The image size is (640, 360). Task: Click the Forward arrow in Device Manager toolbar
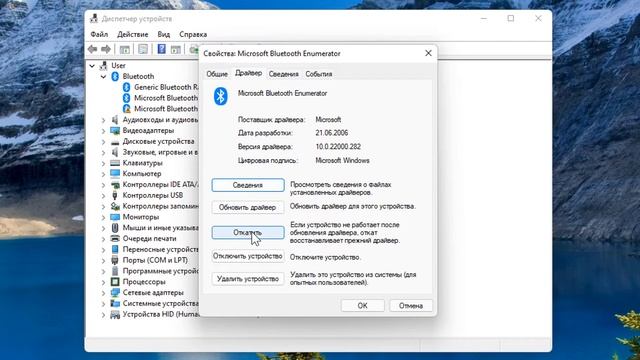106,49
